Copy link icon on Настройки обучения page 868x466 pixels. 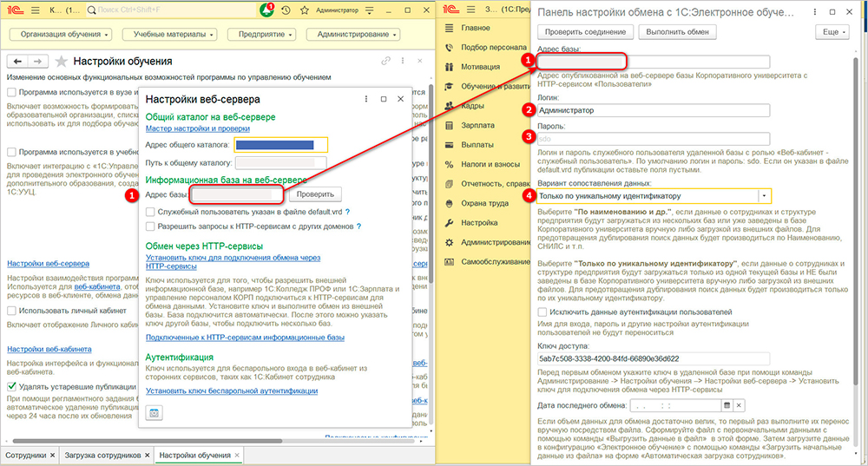[386, 61]
